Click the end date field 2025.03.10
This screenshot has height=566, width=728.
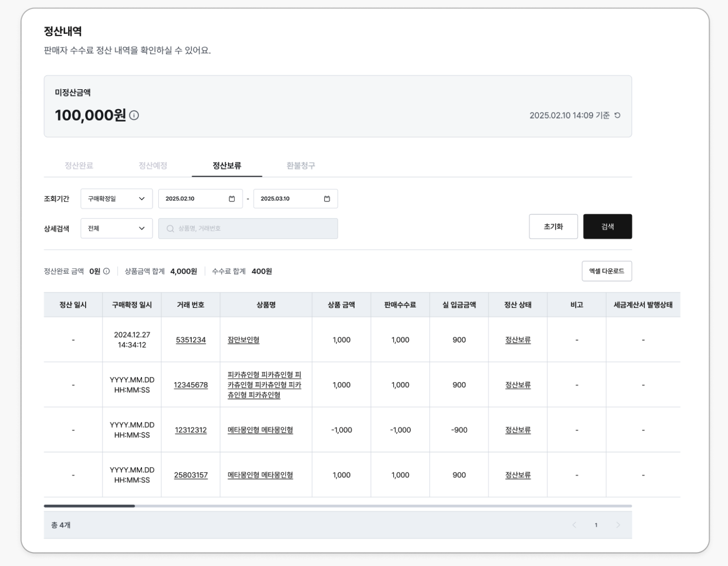click(295, 199)
